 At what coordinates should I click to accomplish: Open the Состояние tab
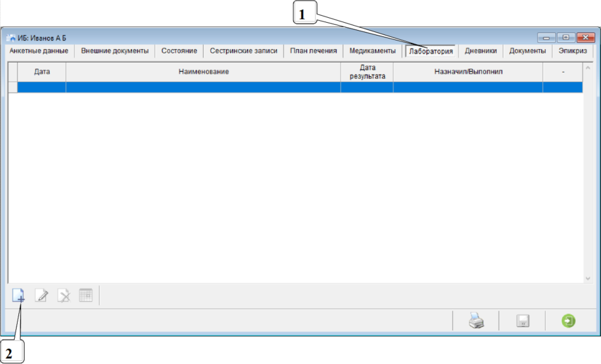pos(179,51)
